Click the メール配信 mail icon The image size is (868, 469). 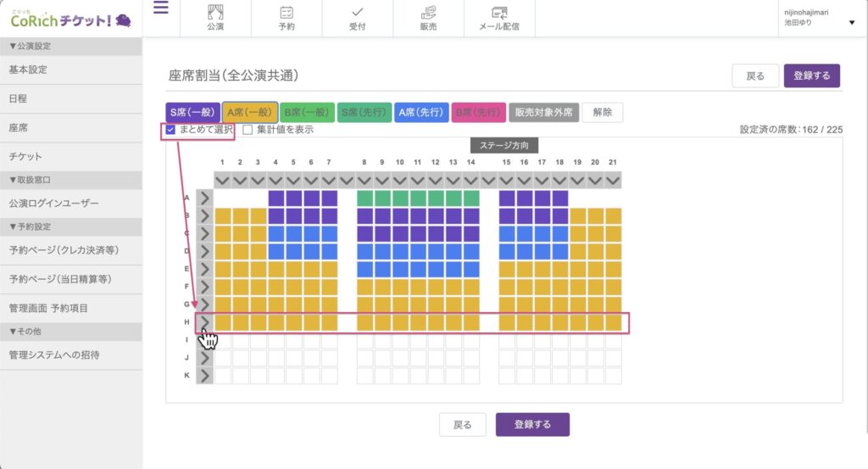point(499,13)
